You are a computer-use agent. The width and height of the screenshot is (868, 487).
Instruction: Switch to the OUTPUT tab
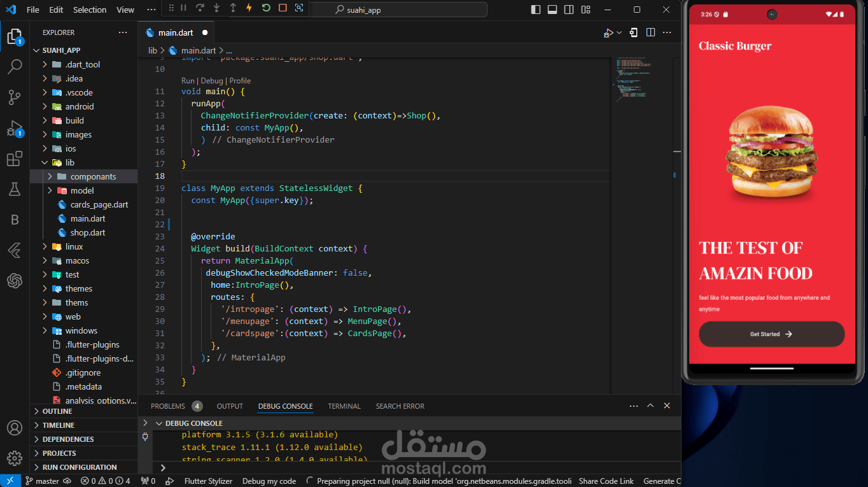click(230, 406)
